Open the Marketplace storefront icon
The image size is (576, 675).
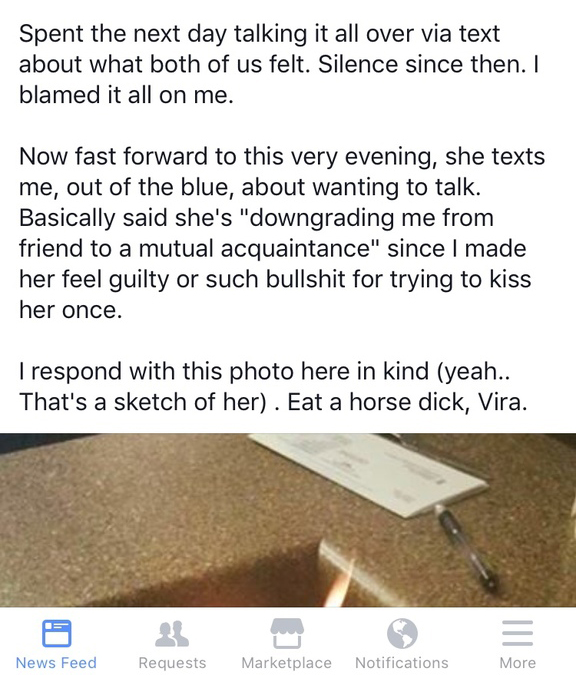coord(287,633)
